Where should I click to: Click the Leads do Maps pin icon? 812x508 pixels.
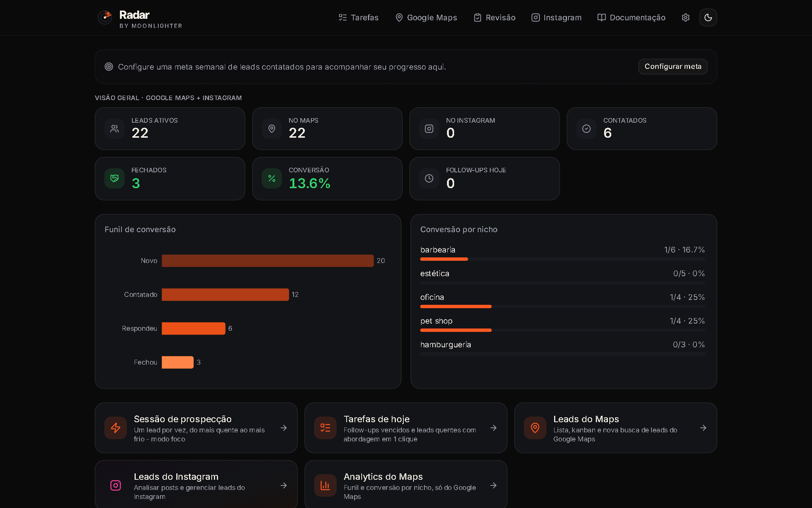(535, 428)
